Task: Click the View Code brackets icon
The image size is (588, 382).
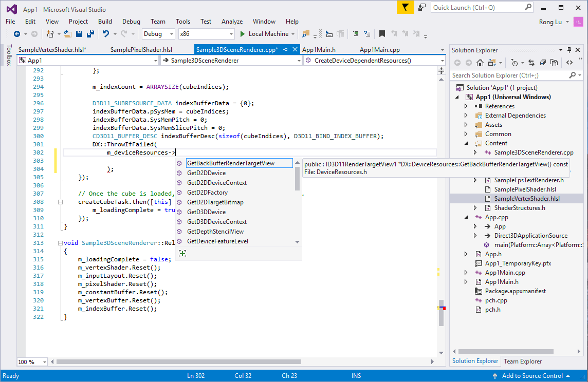Action: point(569,63)
